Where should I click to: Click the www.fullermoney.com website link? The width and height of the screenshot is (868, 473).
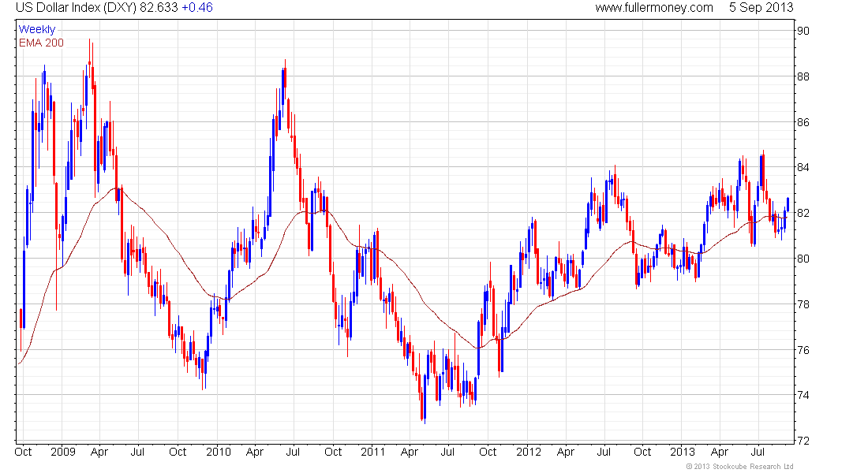tap(654, 8)
